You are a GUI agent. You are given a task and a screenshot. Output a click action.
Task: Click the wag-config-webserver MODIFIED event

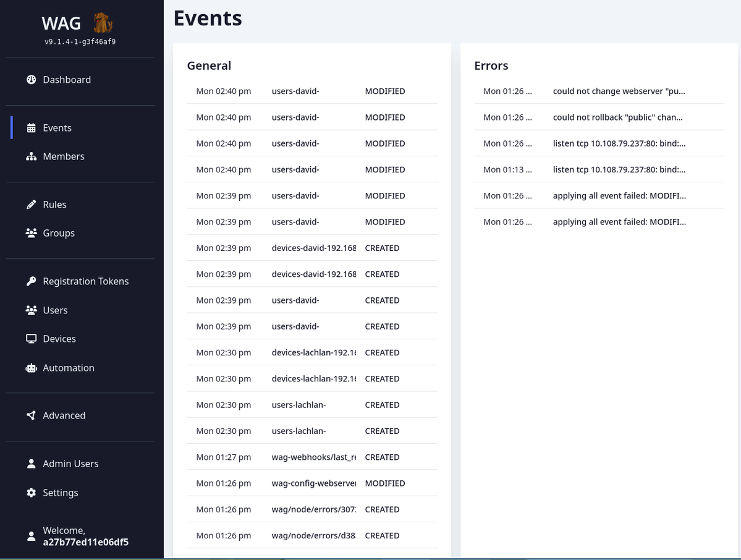point(312,483)
